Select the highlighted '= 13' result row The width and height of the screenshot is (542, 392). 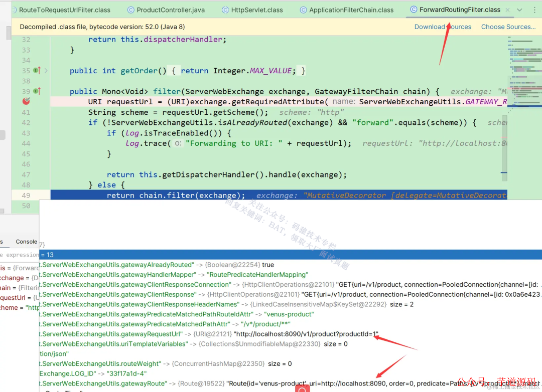coord(291,255)
